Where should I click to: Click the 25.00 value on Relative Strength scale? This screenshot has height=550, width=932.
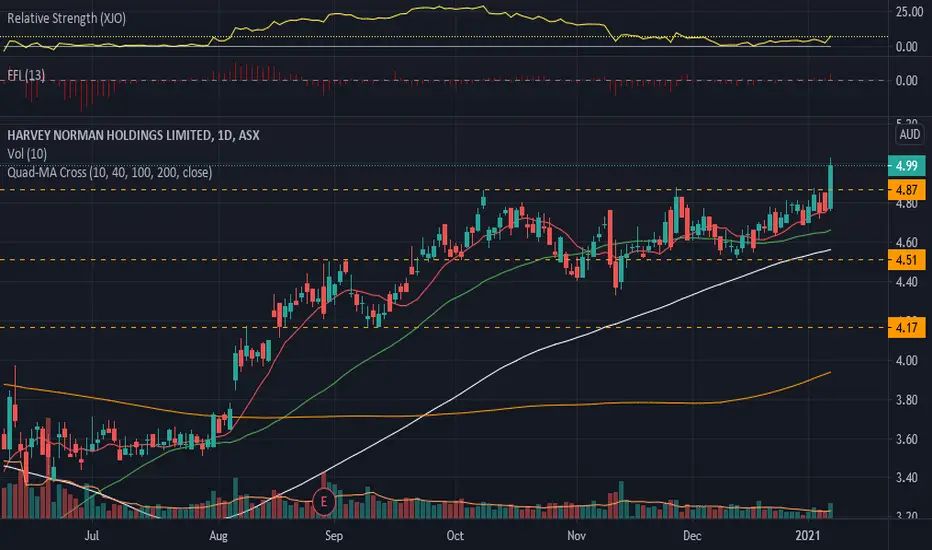click(909, 12)
